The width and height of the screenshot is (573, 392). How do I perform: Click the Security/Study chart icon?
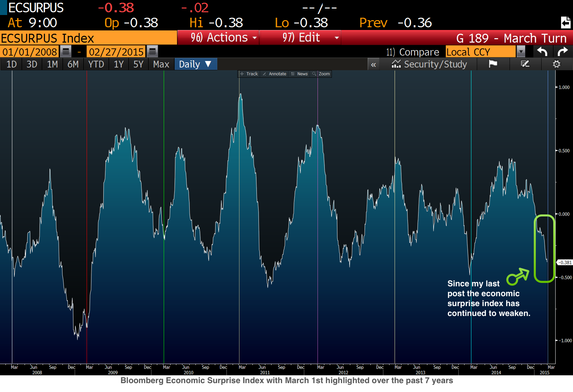coord(396,64)
